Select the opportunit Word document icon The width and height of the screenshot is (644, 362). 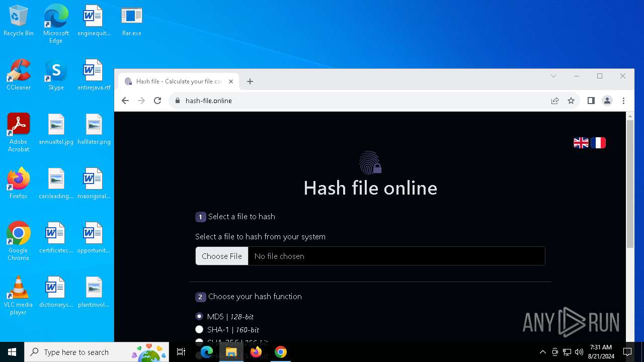pos(94,238)
